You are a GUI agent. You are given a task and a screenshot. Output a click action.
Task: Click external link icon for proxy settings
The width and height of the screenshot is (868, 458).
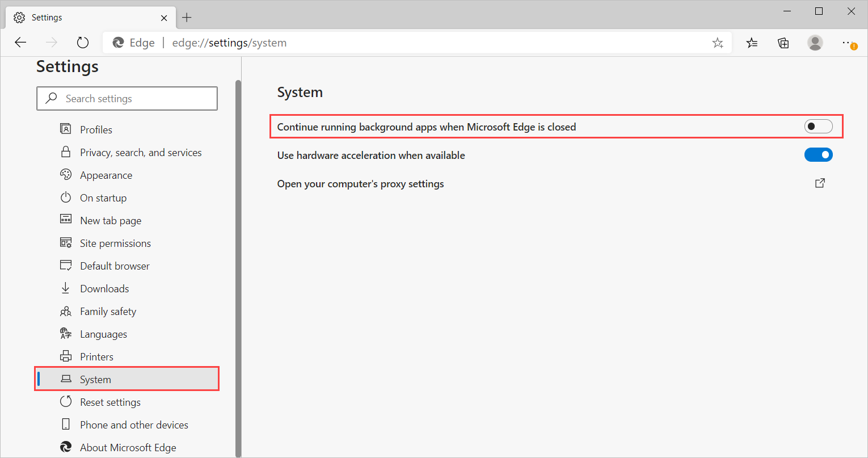tap(820, 183)
